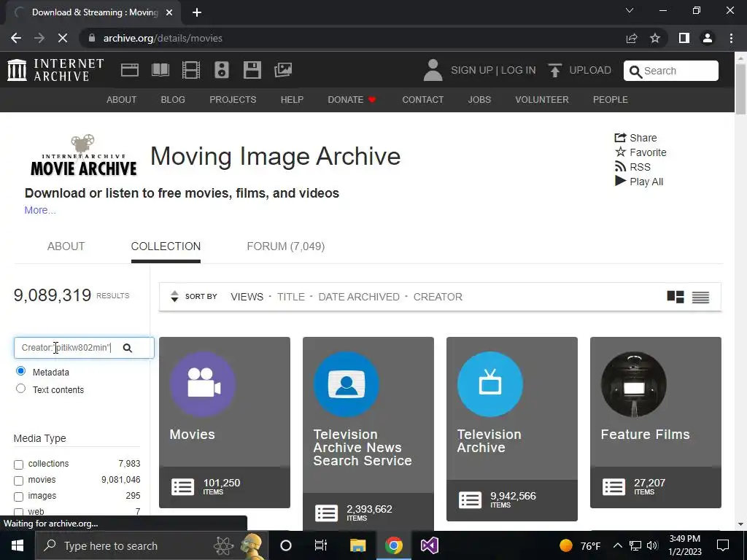The width and height of the screenshot is (747, 560).
Task: Open Task View on taskbar
Action: (321, 545)
